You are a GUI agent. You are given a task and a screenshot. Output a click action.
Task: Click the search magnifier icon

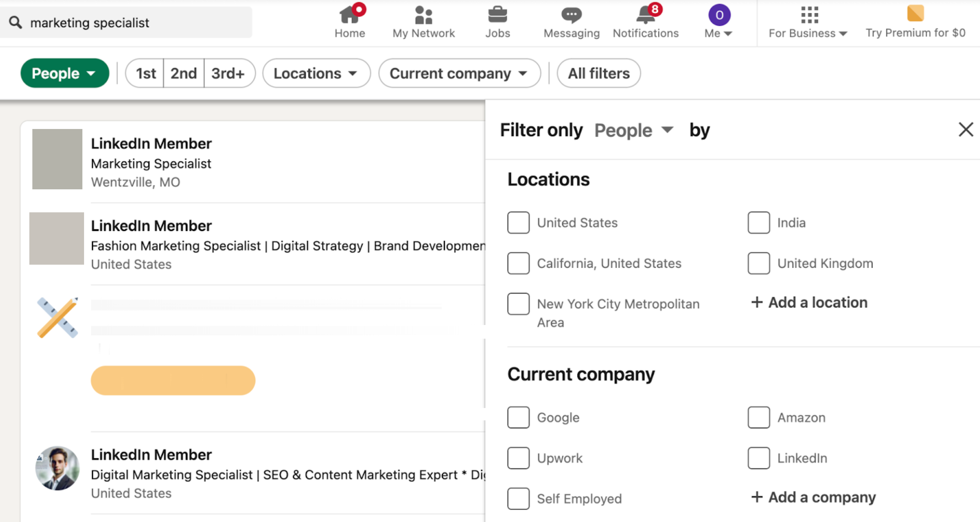pyautogui.click(x=16, y=22)
